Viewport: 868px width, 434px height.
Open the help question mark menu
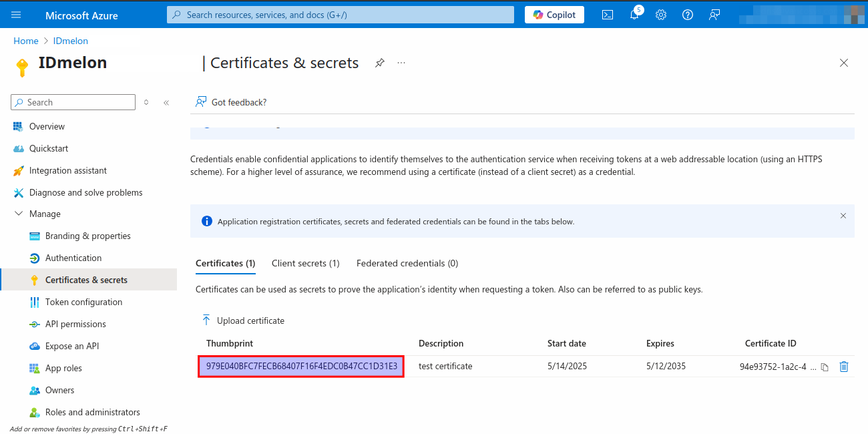(688, 15)
